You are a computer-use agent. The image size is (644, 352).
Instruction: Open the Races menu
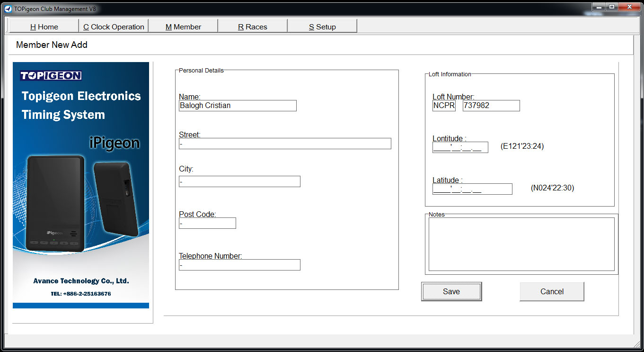253,27
